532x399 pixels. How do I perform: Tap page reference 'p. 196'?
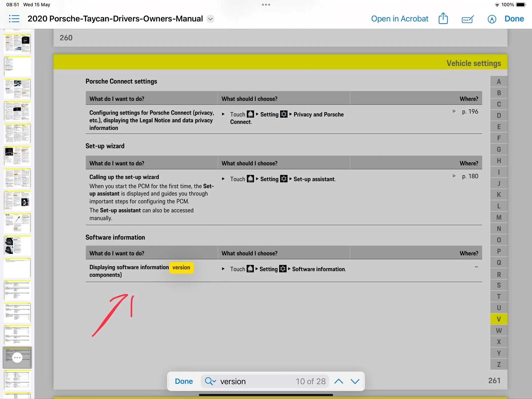[470, 112]
